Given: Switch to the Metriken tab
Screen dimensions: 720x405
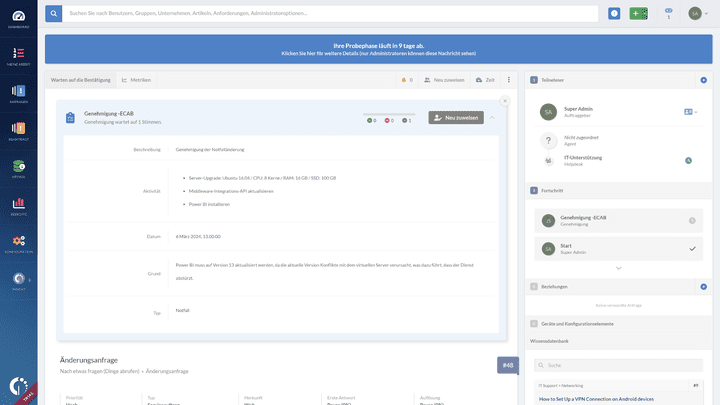Looking at the screenshot, I should [136, 80].
